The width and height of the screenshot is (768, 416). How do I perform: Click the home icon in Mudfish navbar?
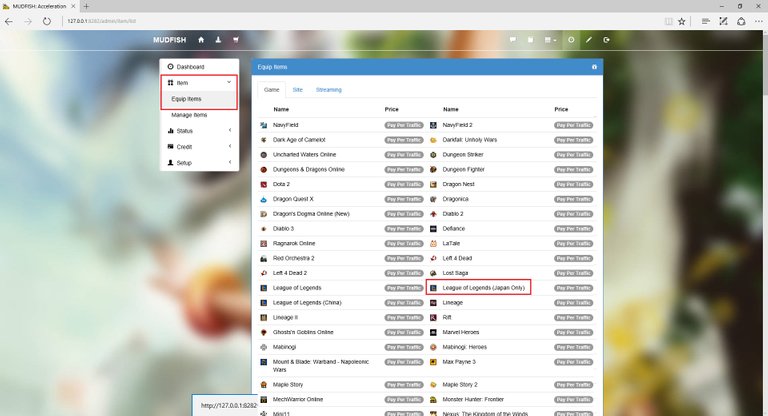coord(201,40)
